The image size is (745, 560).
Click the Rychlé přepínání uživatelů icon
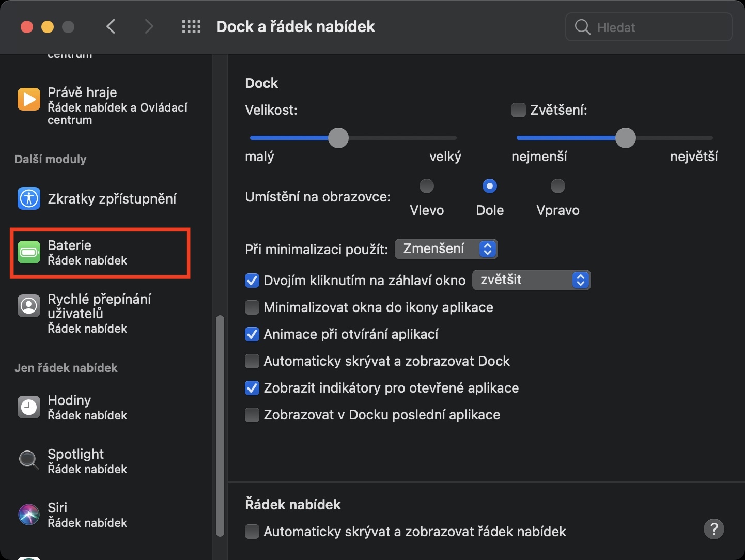tap(29, 306)
